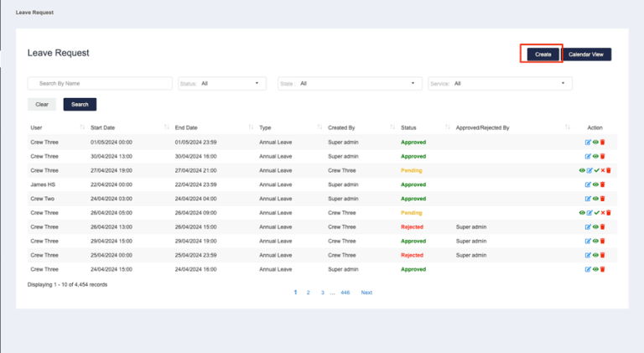Open the Service filter dropdown
The height and width of the screenshot is (353, 644).
[501, 84]
